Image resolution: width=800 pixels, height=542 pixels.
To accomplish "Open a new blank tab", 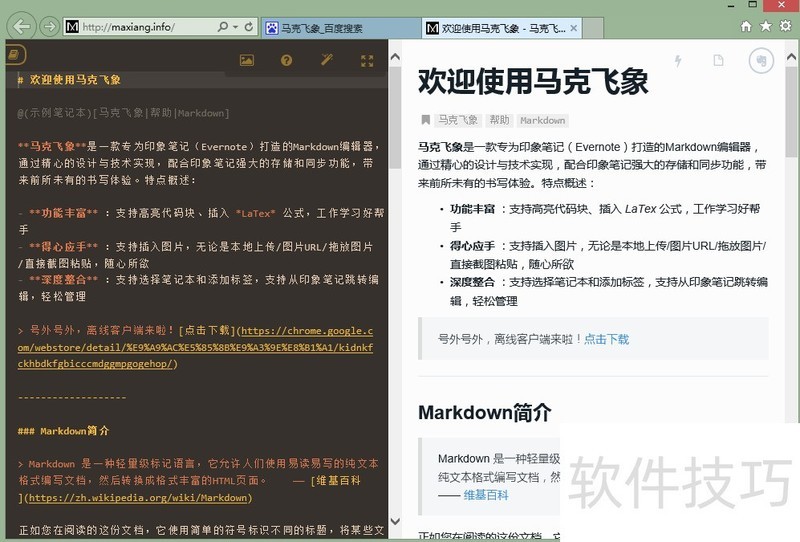I will [x=593, y=28].
